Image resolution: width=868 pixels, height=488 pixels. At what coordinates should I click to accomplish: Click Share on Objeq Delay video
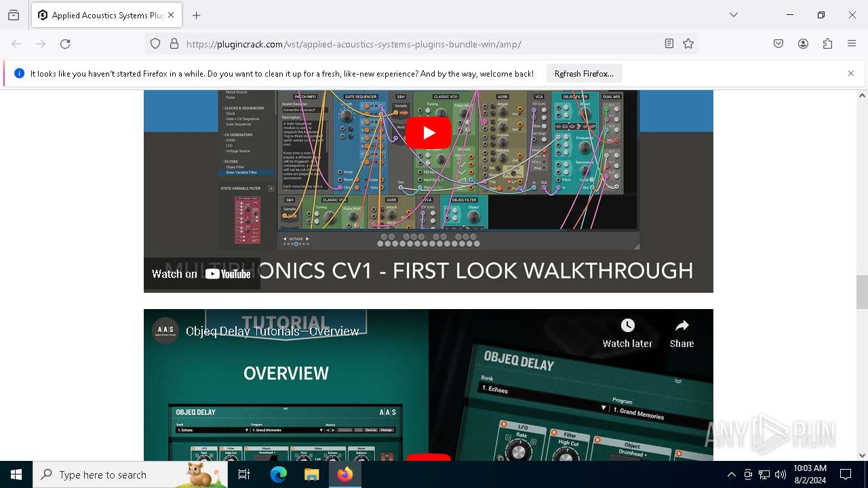click(x=682, y=333)
